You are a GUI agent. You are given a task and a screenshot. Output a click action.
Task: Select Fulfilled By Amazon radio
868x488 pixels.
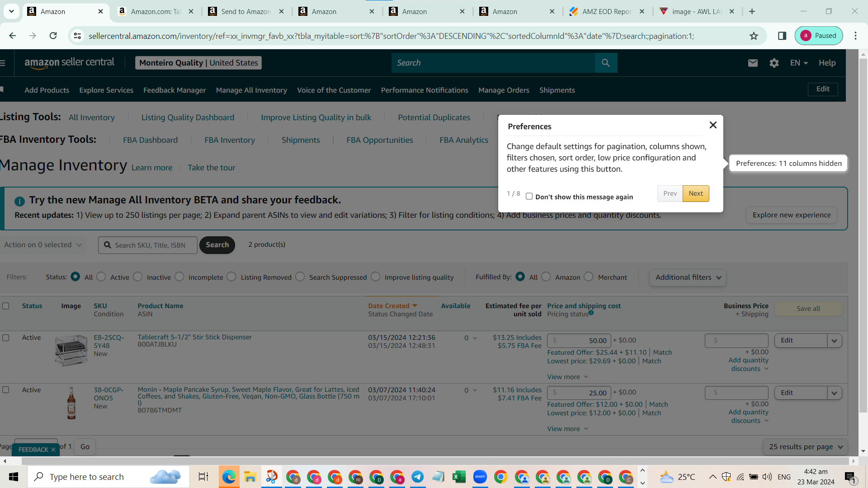(x=546, y=277)
